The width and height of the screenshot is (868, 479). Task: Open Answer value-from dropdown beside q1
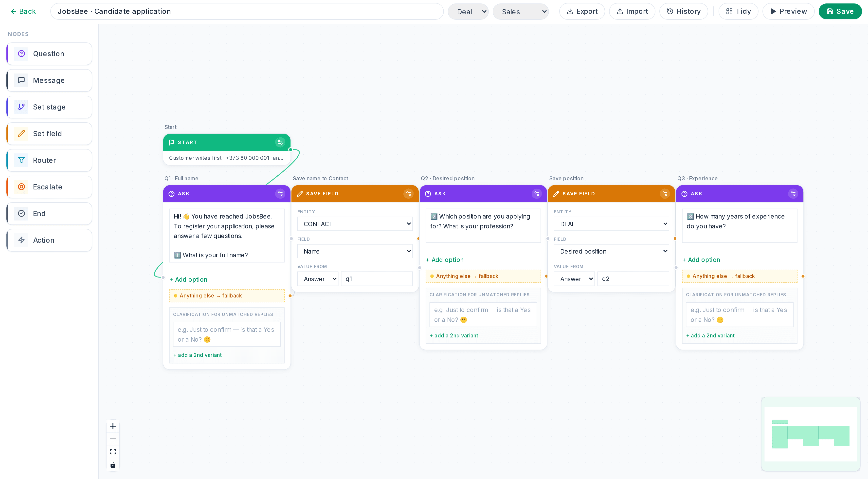coord(318,279)
